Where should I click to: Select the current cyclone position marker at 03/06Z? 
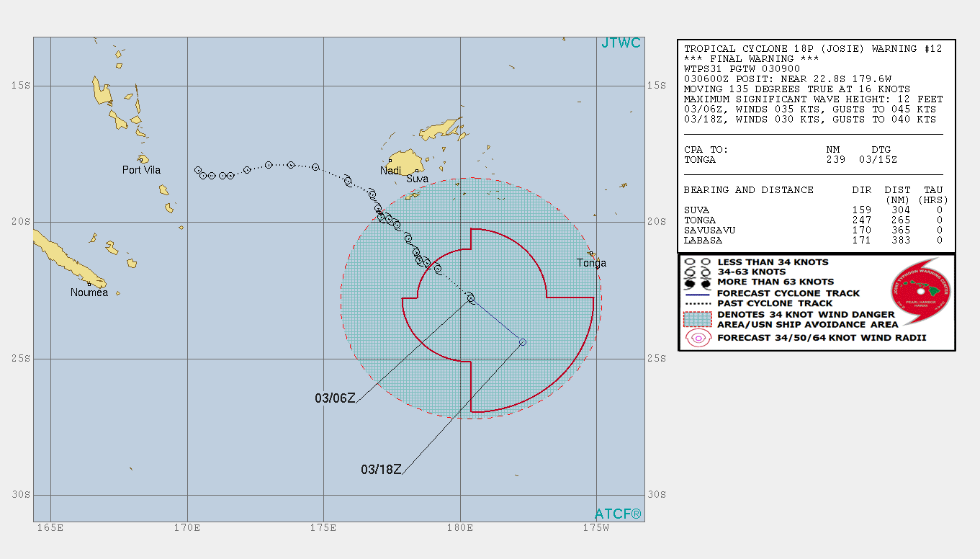point(471,298)
